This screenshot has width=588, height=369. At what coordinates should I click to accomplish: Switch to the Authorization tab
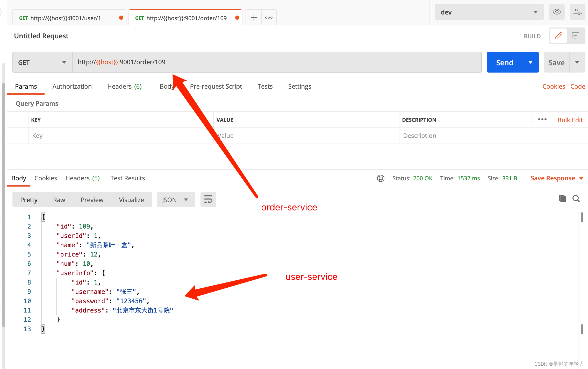pos(72,86)
